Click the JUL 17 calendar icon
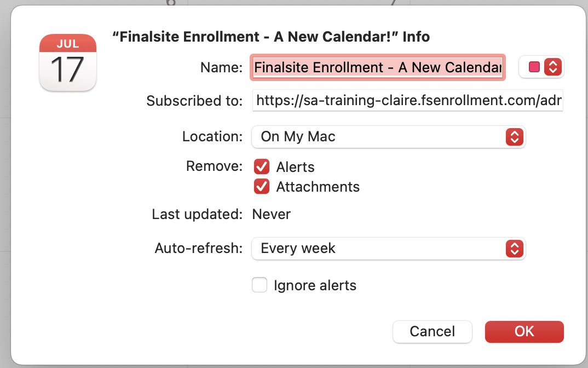The width and height of the screenshot is (588, 368). (x=68, y=62)
